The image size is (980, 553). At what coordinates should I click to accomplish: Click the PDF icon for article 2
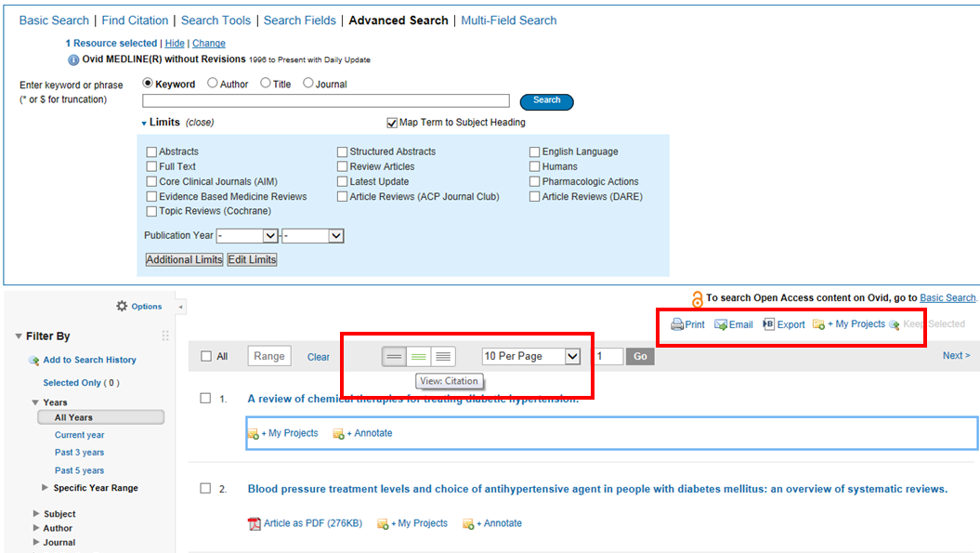(x=254, y=523)
